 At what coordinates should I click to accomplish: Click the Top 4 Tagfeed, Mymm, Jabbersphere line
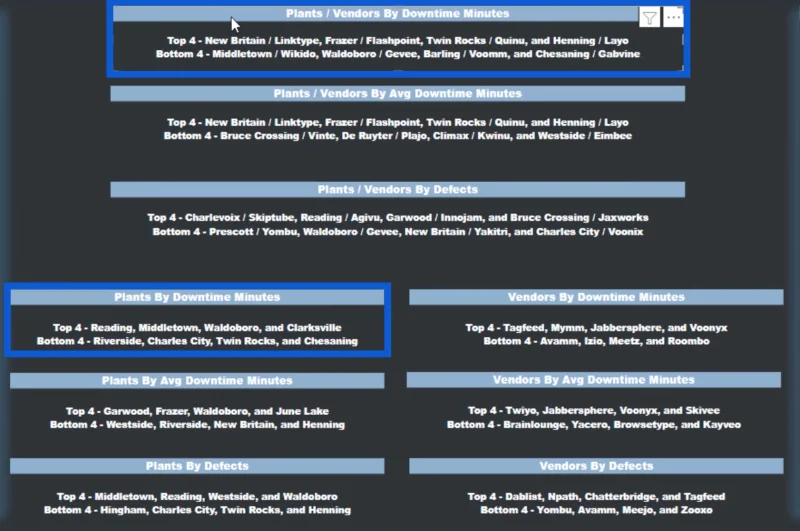[596, 328]
